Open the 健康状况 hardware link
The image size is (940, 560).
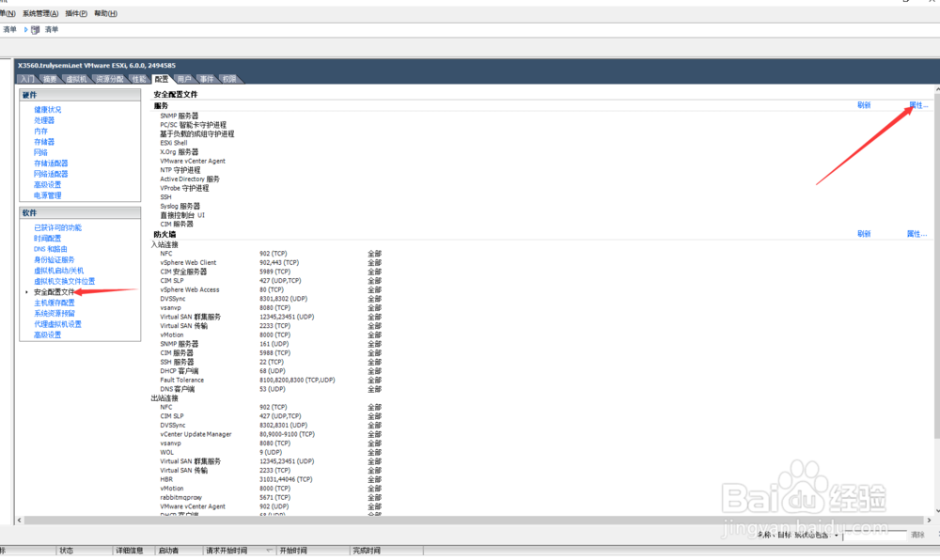pyautogui.click(x=47, y=110)
